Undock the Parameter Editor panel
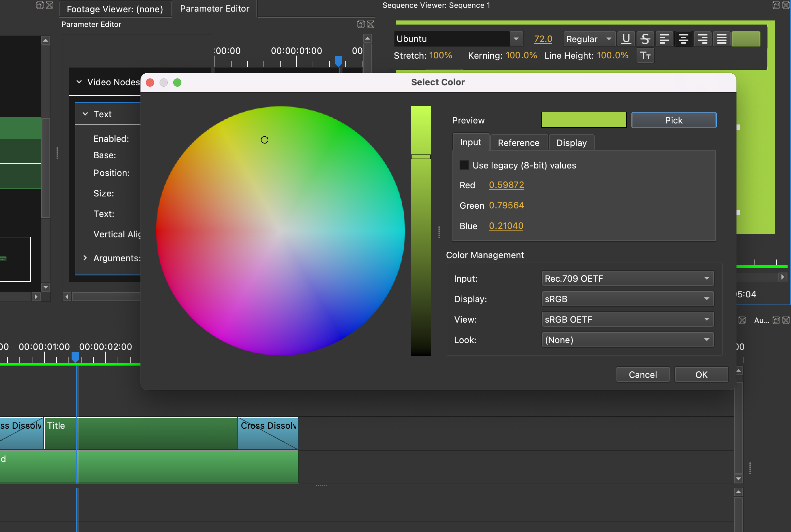Screen dimensions: 791x532 [x=361, y=24]
